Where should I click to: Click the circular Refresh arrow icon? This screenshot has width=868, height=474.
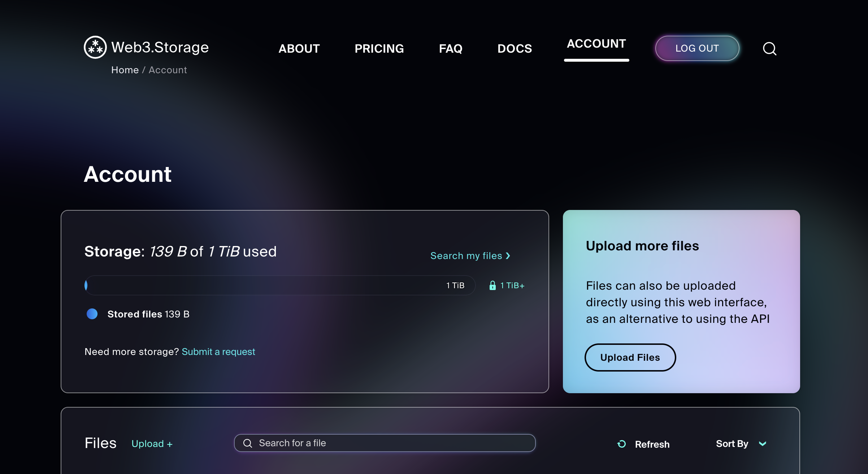[621, 444]
